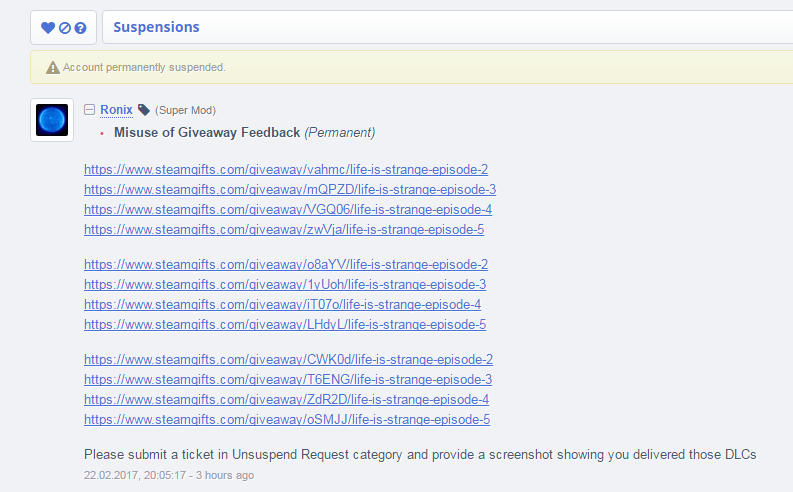Click the blacklist ban icon

click(x=65, y=28)
